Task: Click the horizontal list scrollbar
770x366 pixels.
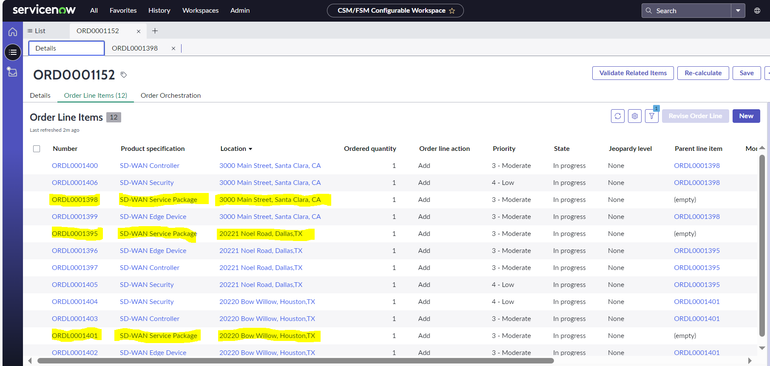Action: (x=295, y=361)
